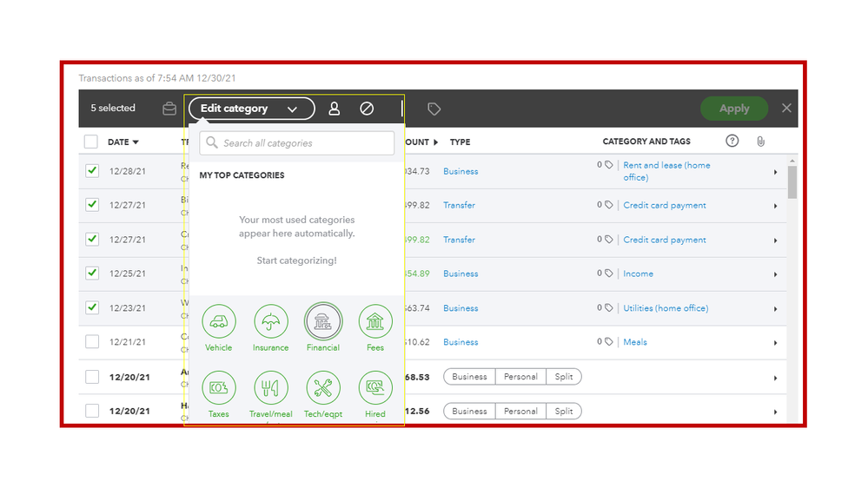
Task: Click Business type in 12/25/21 row
Action: coord(461,274)
